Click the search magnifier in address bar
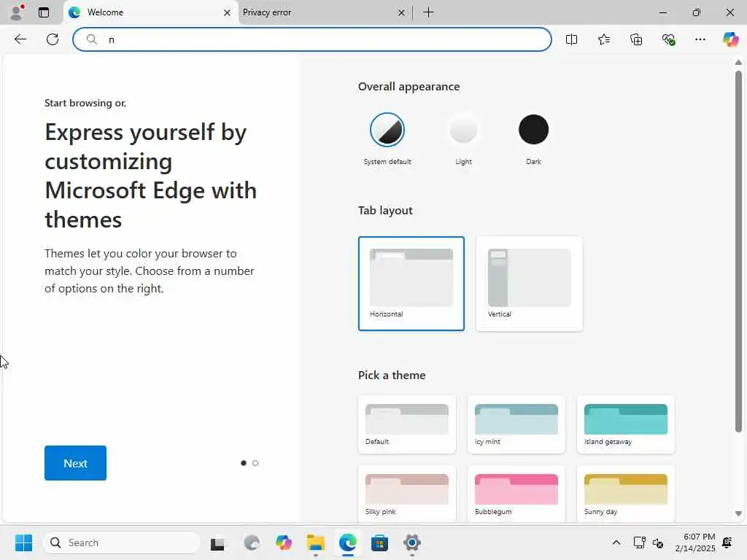 [91, 39]
